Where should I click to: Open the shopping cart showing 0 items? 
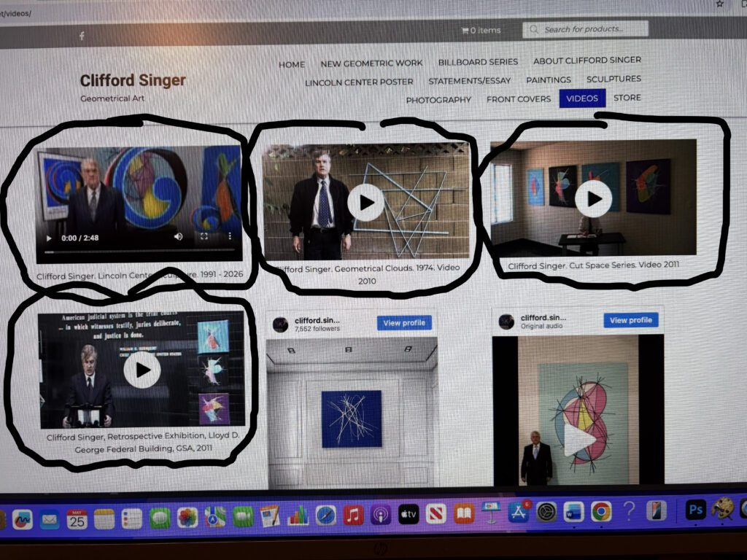[x=481, y=31]
